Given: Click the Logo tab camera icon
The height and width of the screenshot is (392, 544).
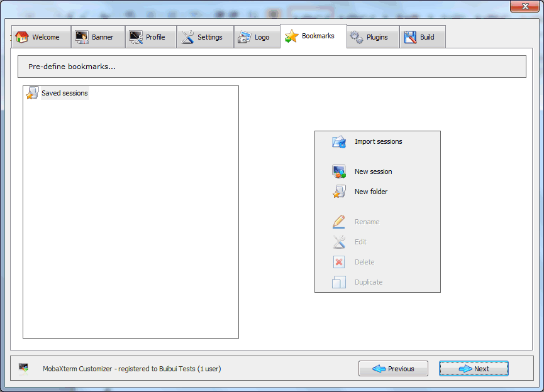Looking at the screenshot, I should pos(244,37).
